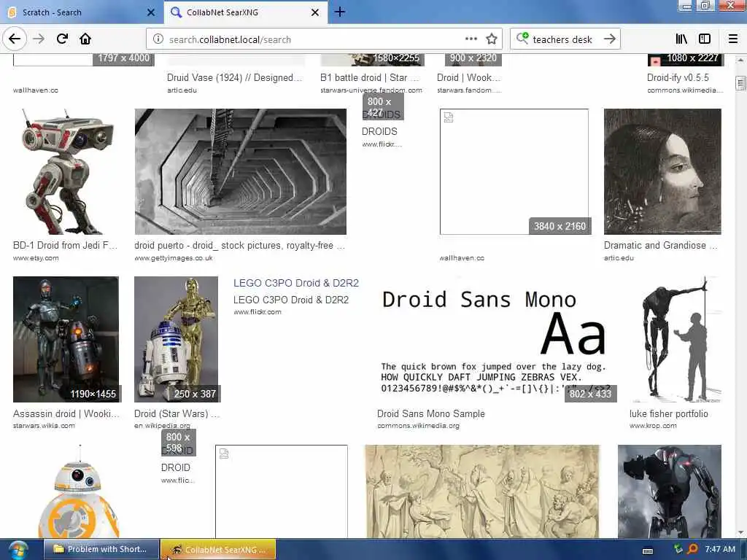Click 'Droid Sans Mono Sample' caption
The height and width of the screenshot is (560, 747).
coord(431,414)
